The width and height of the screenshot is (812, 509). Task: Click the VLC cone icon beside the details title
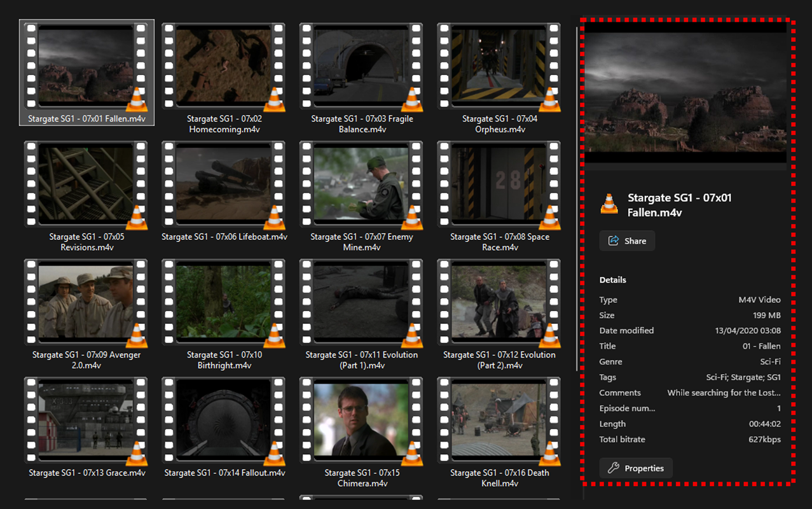pos(609,204)
